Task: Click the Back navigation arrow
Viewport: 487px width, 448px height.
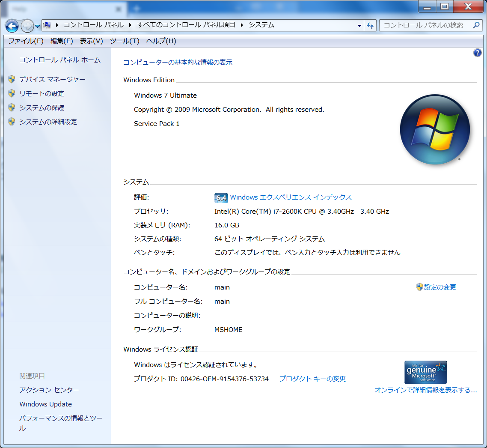Action: coord(12,26)
